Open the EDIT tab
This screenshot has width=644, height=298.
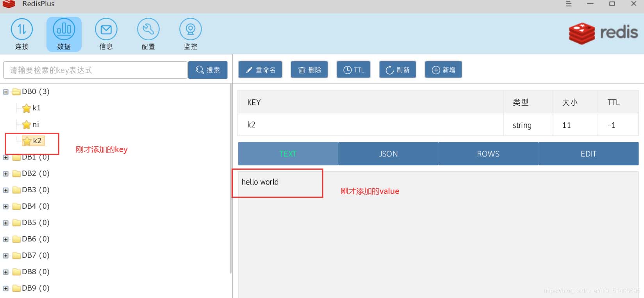(x=588, y=154)
